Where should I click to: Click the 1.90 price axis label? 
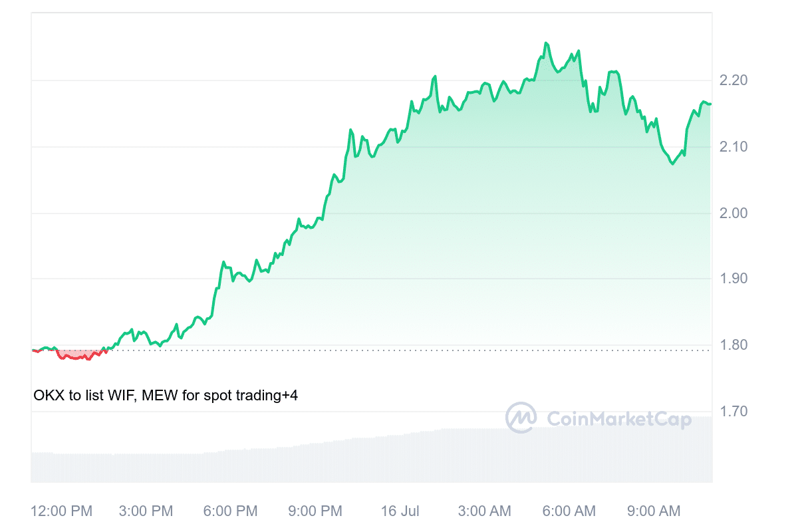[x=733, y=279]
